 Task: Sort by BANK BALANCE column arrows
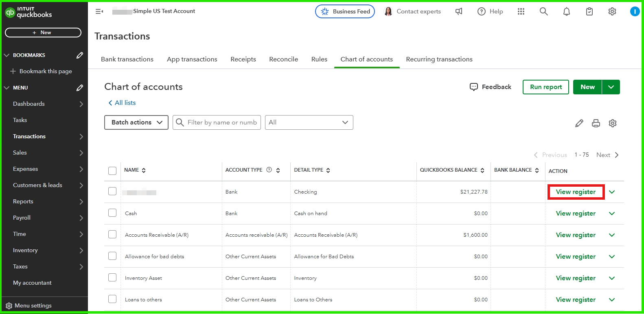click(x=537, y=170)
